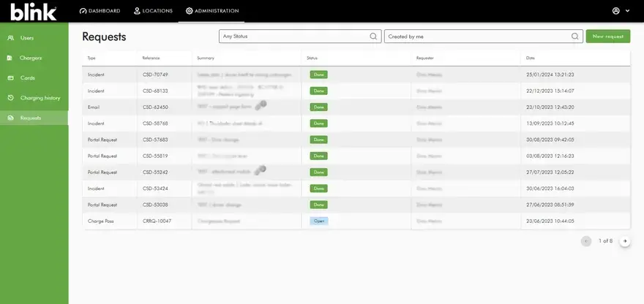Click the Email type cell
The image size is (644, 304).
[94, 107]
